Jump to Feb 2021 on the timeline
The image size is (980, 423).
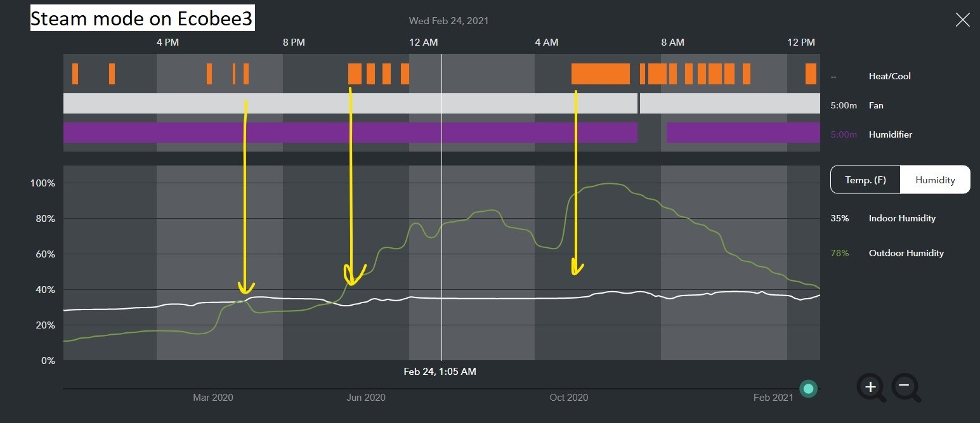click(773, 398)
